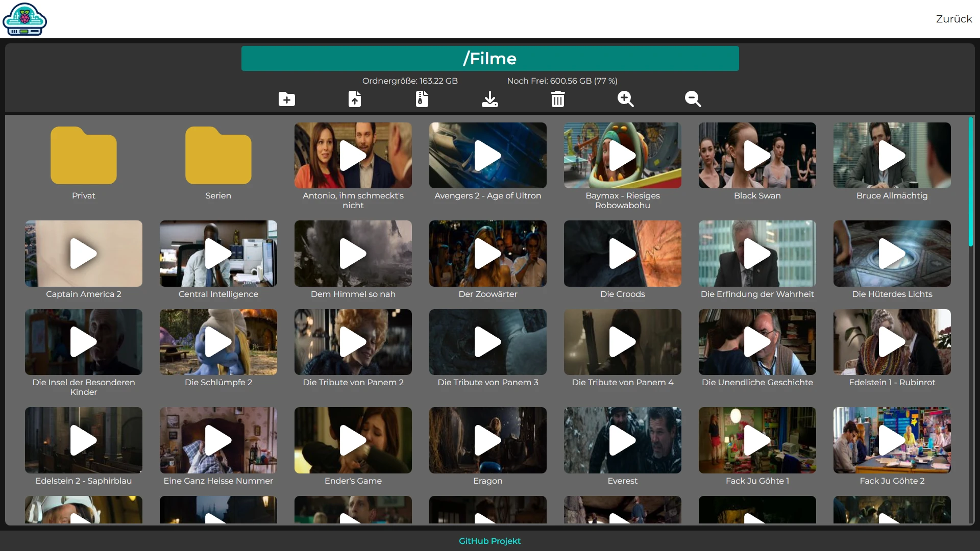Viewport: 980px width, 551px height.
Task: Click the Zurück link
Action: 953,19
